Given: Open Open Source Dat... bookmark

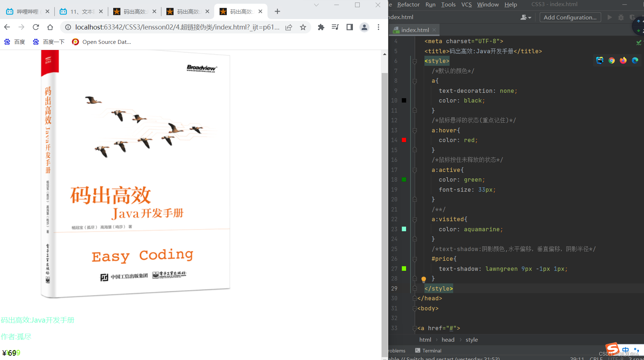Looking at the screenshot, I should pos(101,42).
